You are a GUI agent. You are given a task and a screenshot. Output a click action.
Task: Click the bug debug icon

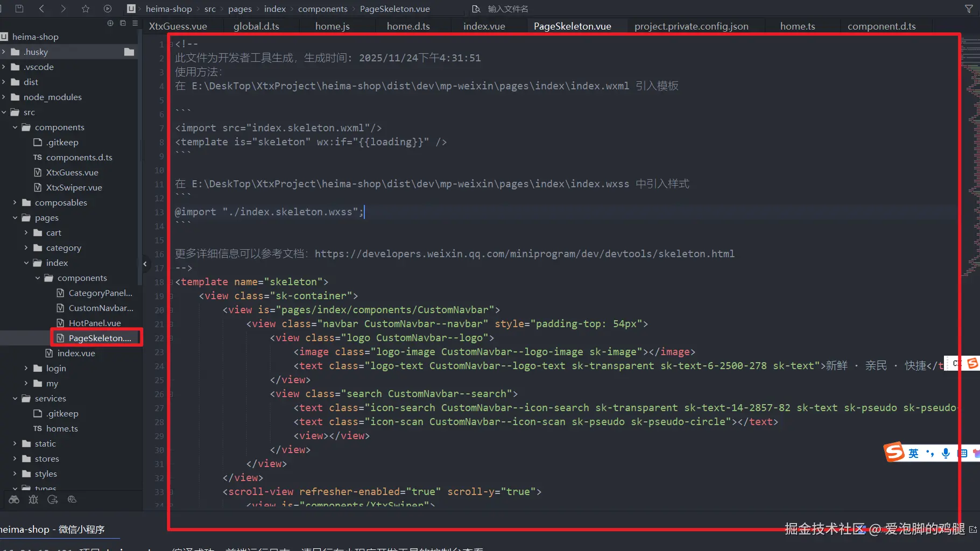click(33, 499)
